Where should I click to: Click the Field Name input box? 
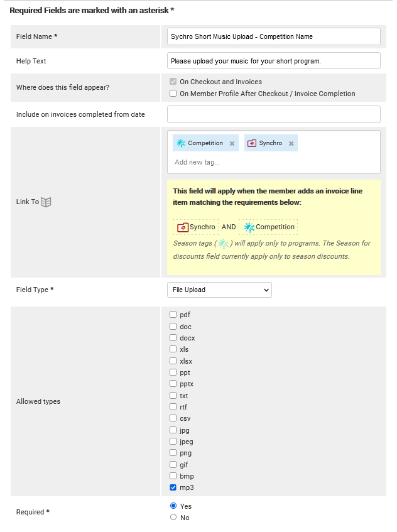point(273,36)
